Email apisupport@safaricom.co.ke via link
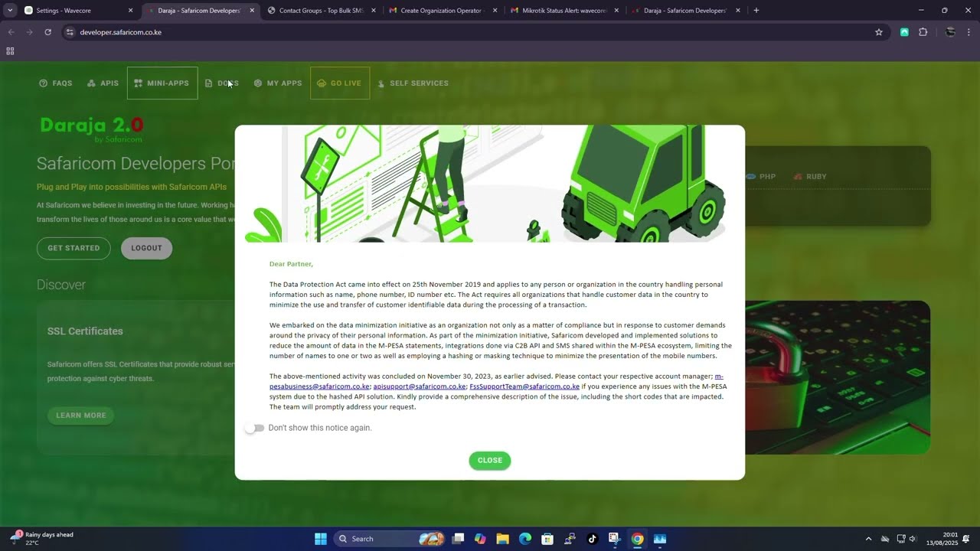 click(x=420, y=386)
